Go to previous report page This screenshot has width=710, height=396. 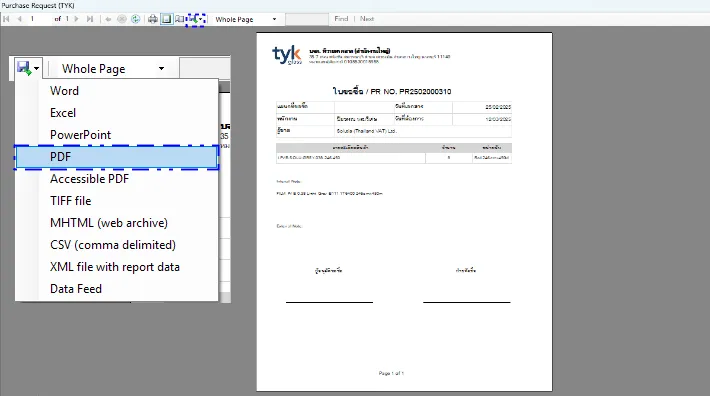click(19, 19)
